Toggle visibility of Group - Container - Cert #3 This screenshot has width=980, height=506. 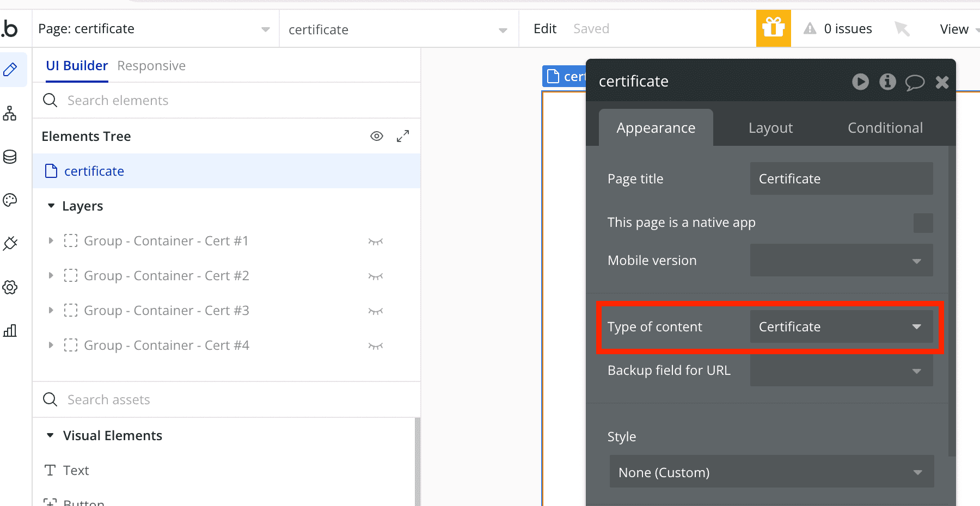pyautogui.click(x=376, y=311)
